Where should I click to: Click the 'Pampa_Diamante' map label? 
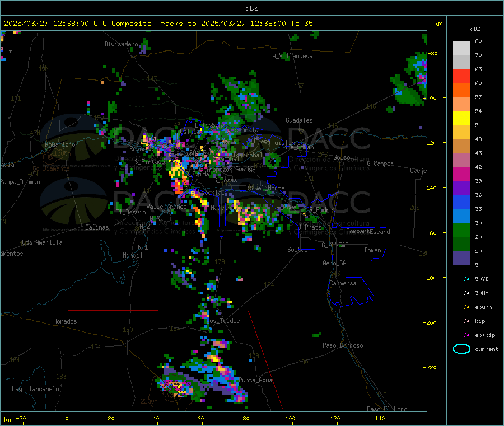click(24, 182)
